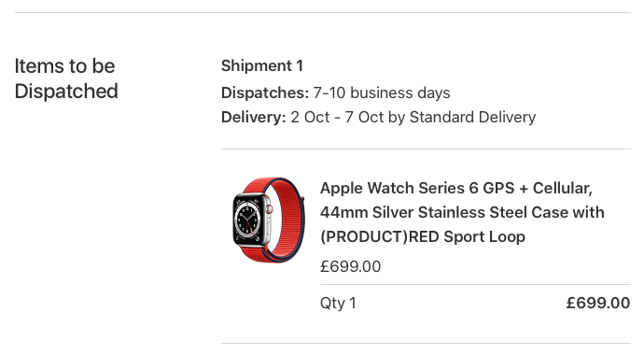The image size is (644, 355).
Task: Select the '7-10 business days' text
Action: pyautogui.click(x=382, y=92)
